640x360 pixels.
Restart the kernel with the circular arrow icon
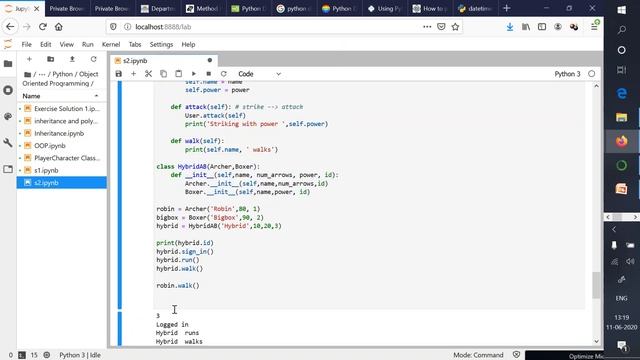pos(223,74)
